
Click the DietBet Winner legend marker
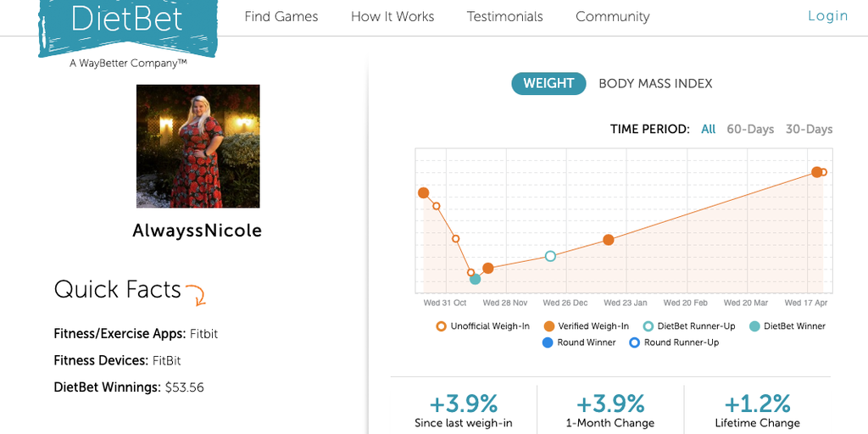[754, 326]
